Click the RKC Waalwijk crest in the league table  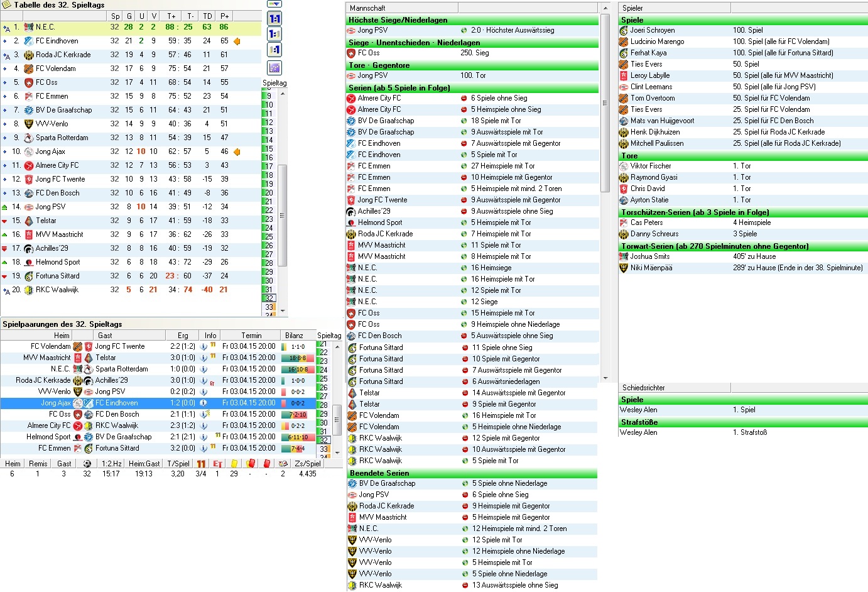[x=28, y=290]
